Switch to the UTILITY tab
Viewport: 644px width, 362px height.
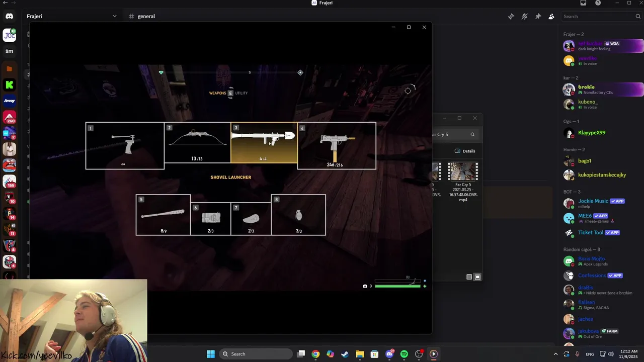(242, 93)
